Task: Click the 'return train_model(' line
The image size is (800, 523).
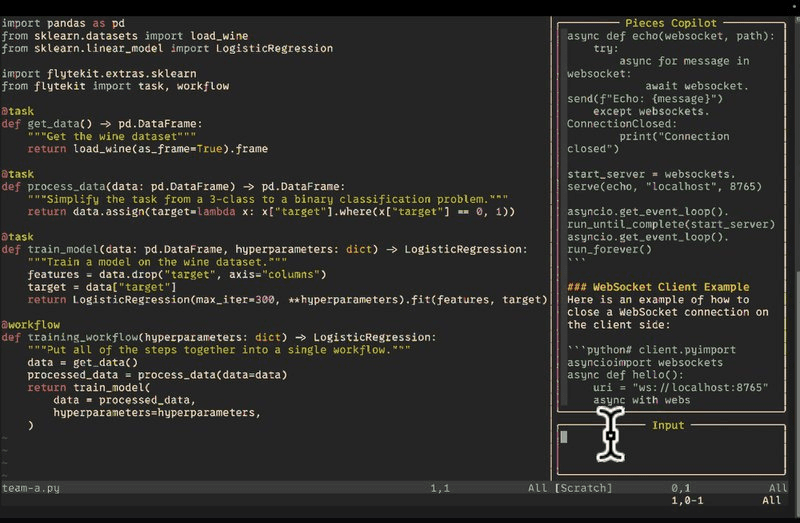Action: point(89,387)
